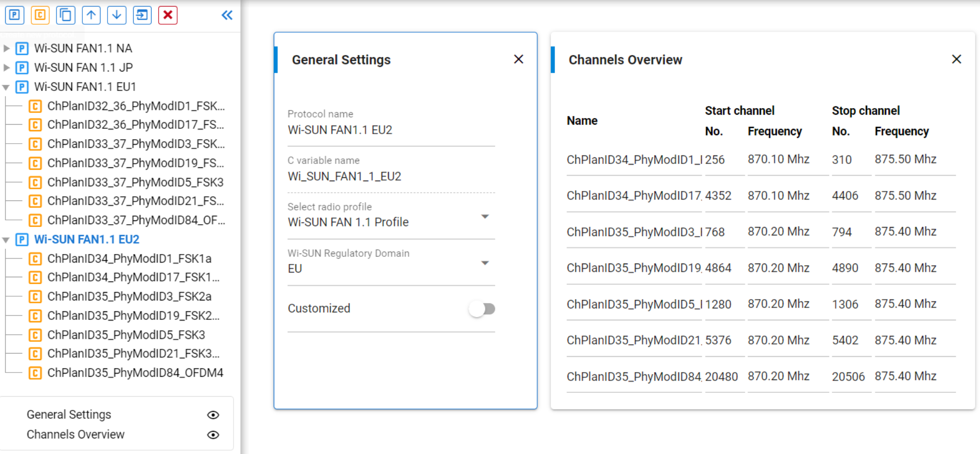Viewport: 980px width, 454px height.
Task: Select Wi-SUN FAN1.1 NA protocol in tree
Action: 83,48
